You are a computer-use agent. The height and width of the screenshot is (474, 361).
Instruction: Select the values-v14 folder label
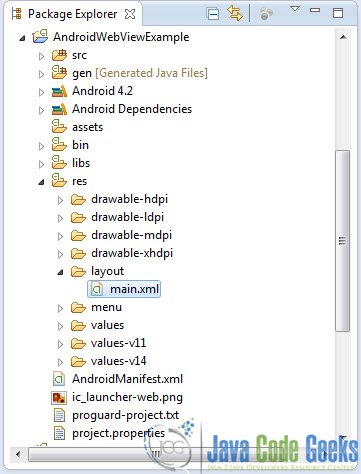119,361
